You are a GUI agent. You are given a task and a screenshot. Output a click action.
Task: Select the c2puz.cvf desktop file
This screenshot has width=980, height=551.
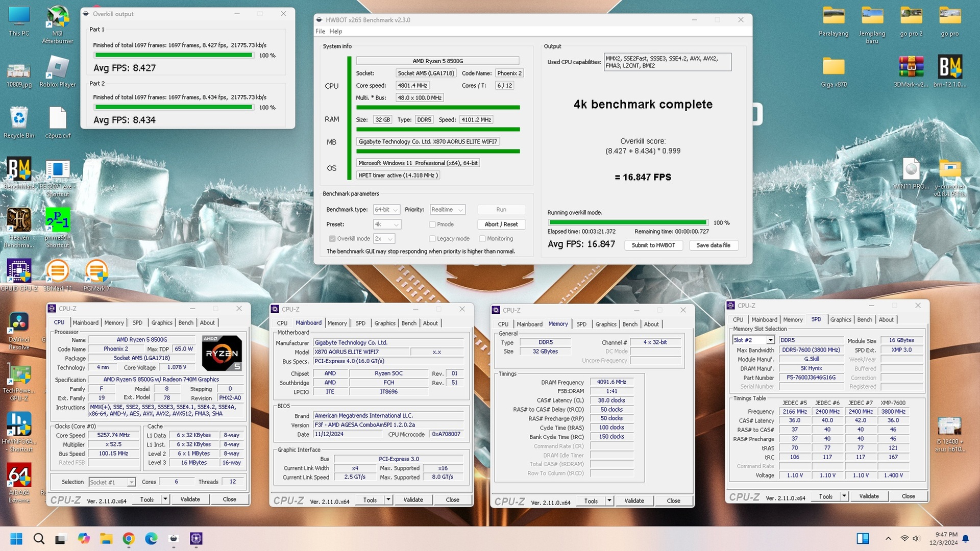[x=58, y=122]
